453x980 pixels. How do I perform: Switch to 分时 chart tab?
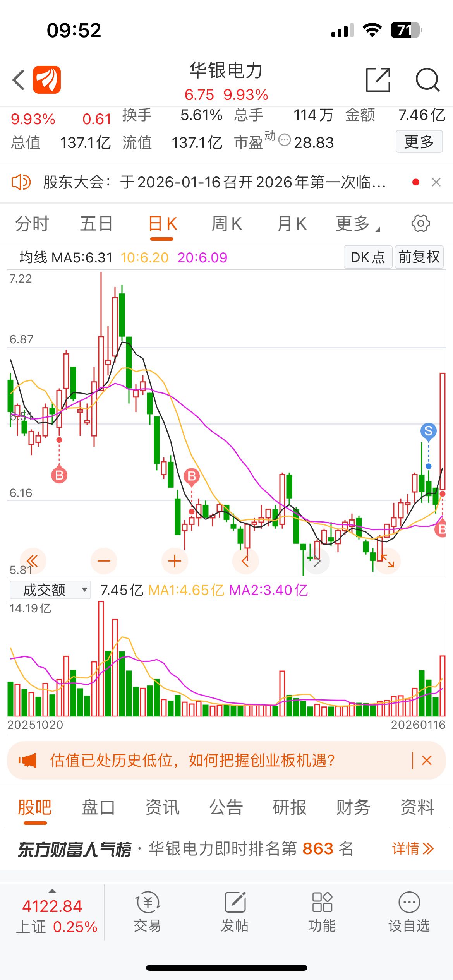pyautogui.click(x=32, y=224)
